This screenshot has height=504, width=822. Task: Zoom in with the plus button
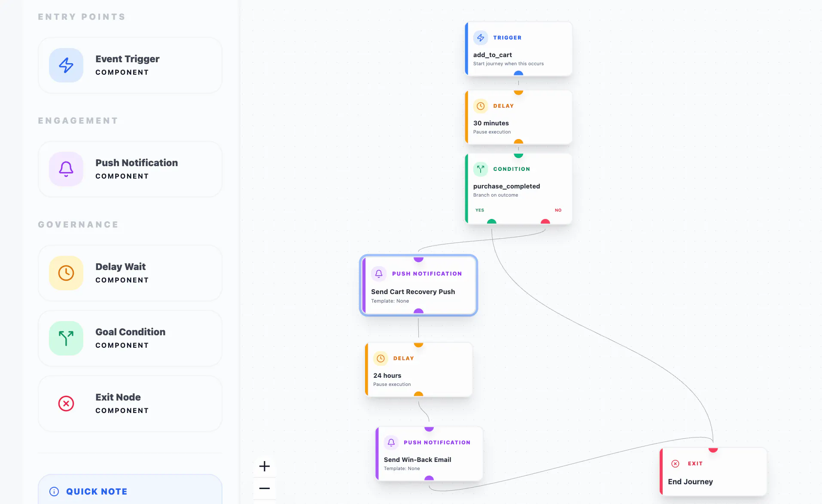[x=265, y=466]
